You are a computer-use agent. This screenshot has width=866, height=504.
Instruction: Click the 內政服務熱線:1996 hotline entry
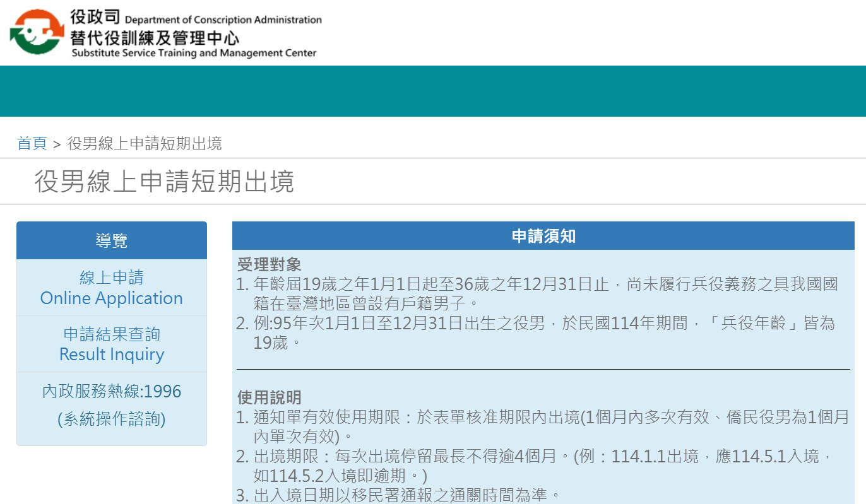point(112,392)
